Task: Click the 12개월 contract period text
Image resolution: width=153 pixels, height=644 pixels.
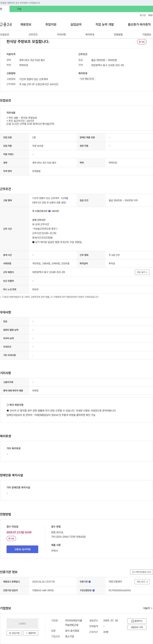Action: point(64,198)
